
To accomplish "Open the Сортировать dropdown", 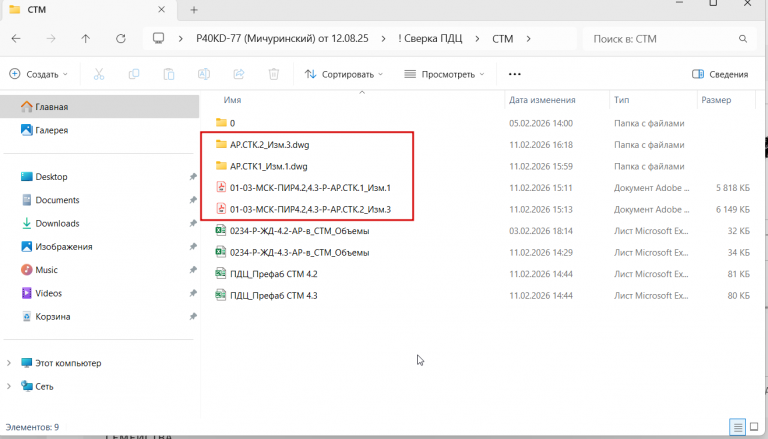I will 344,74.
